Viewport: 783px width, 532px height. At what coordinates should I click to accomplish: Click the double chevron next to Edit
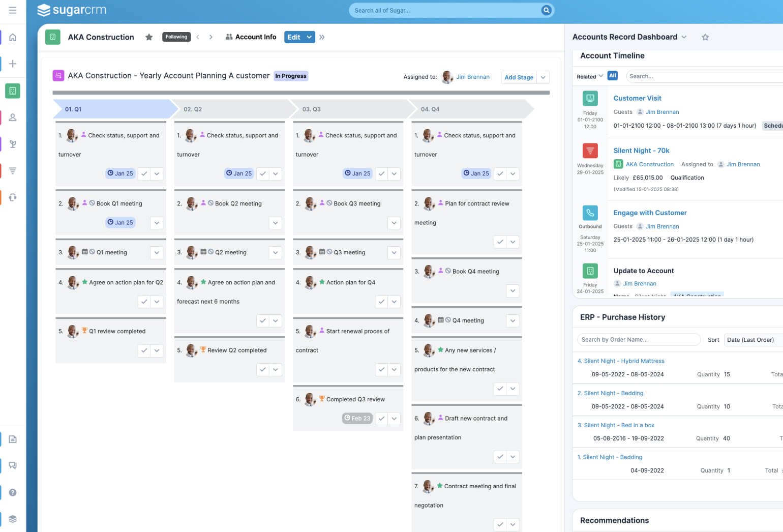322,37
